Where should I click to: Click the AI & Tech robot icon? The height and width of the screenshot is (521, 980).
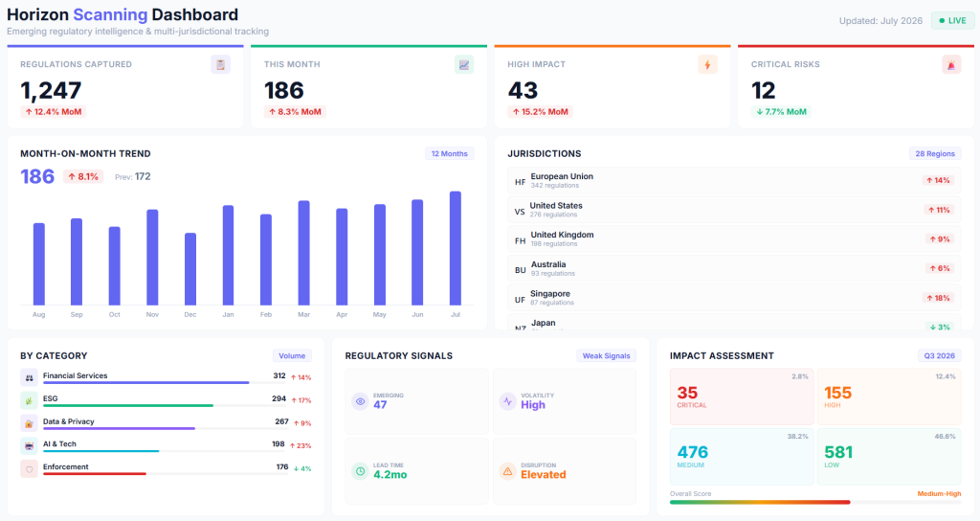tap(29, 446)
